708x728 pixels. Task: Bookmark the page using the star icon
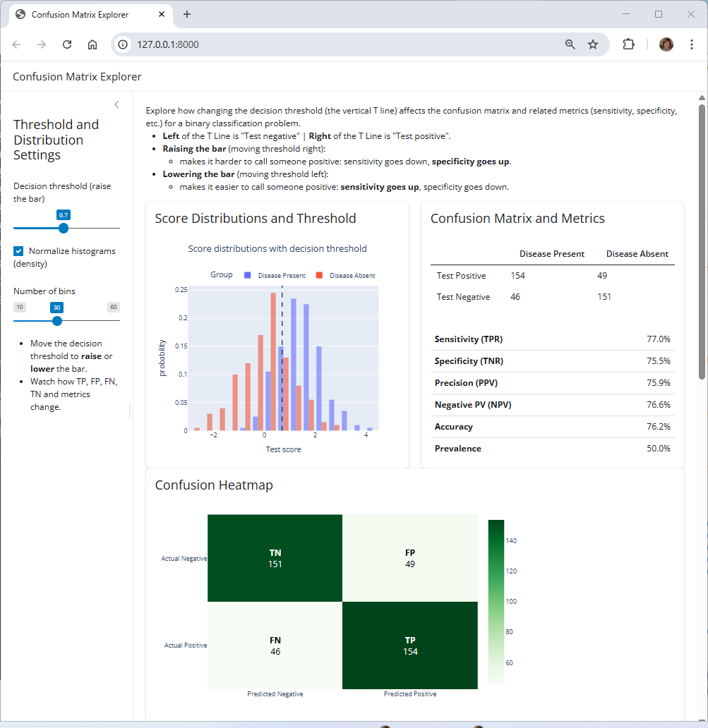pos(593,44)
